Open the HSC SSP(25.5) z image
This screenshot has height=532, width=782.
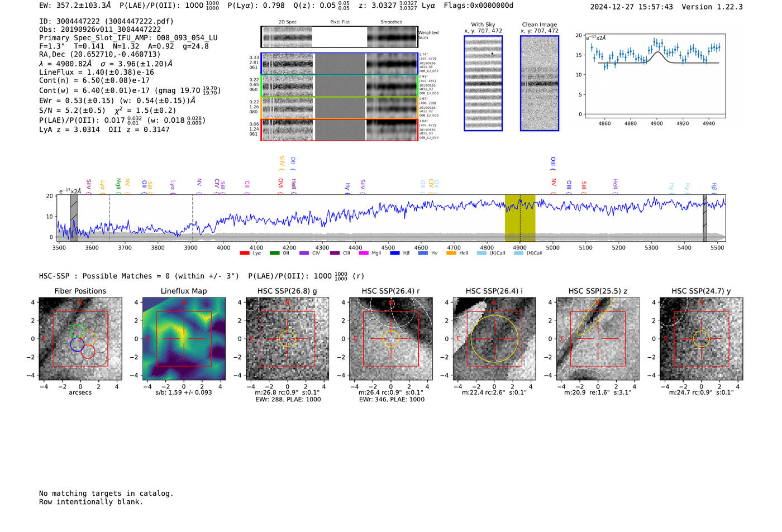[598, 339]
